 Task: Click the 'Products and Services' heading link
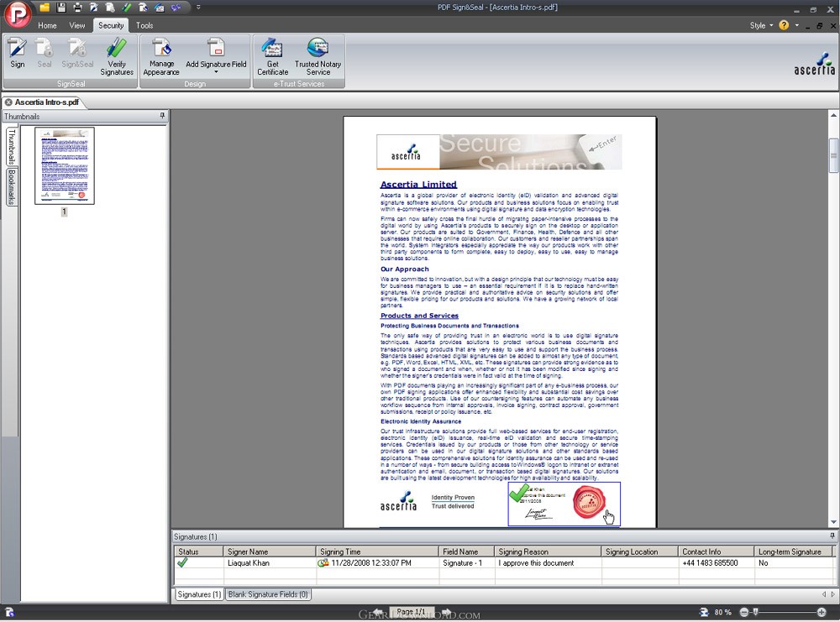(x=419, y=316)
